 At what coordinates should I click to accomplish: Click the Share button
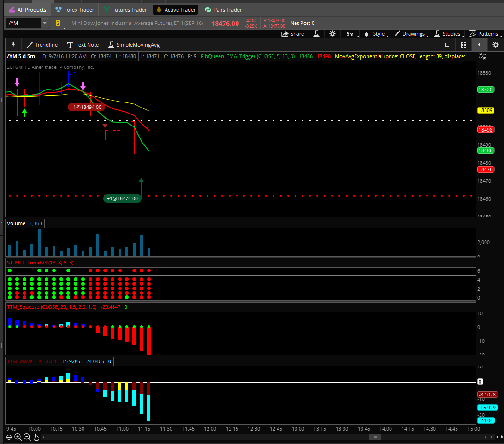point(292,34)
